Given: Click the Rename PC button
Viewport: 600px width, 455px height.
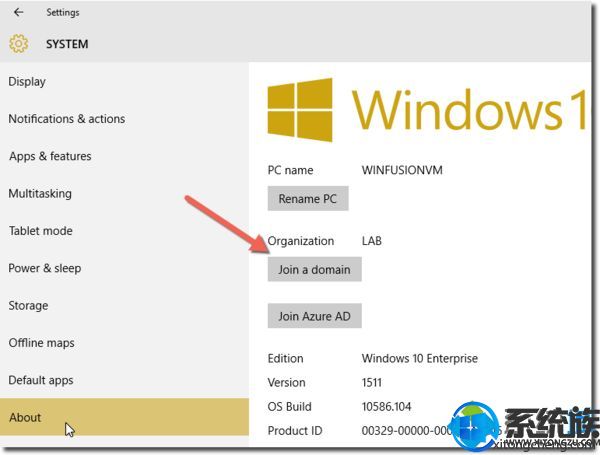Looking at the screenshot, I should 308,199.
